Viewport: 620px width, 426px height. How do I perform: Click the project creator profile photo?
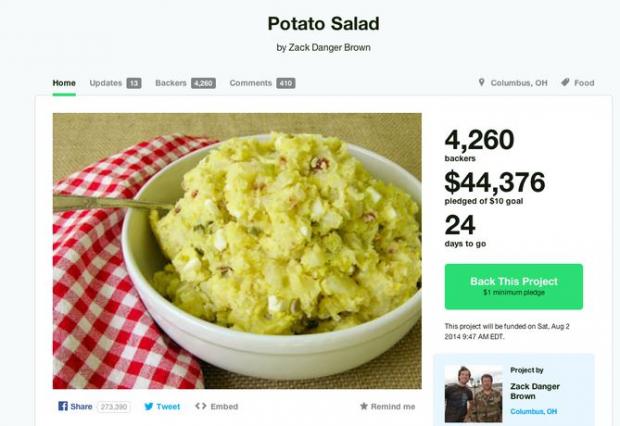click(x=474, y=394)
